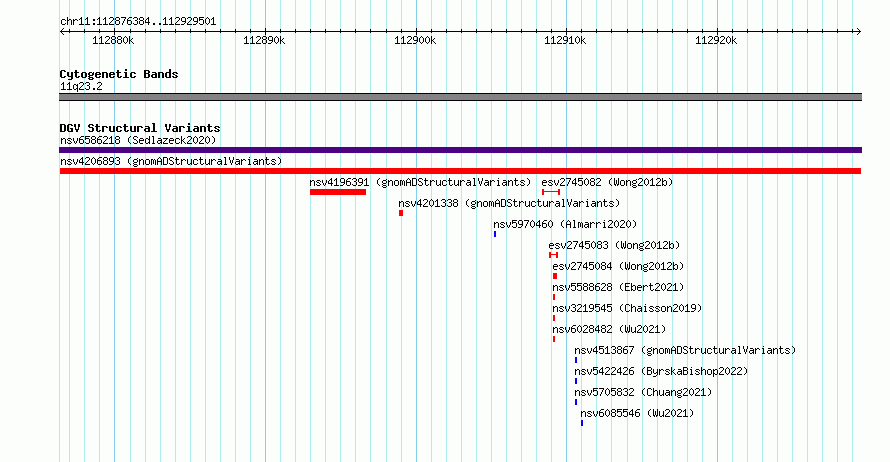Click the right arrowhead of the ruler
The image size is (890, 462).
(858, 32)
